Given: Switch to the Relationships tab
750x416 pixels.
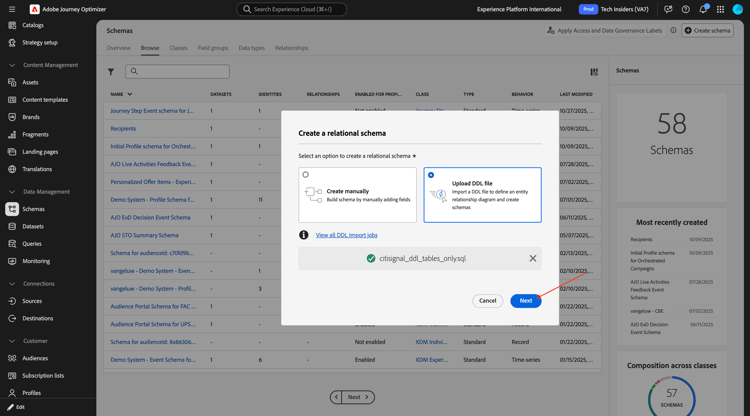Looking at the screenshot, I should pos(291,48).
